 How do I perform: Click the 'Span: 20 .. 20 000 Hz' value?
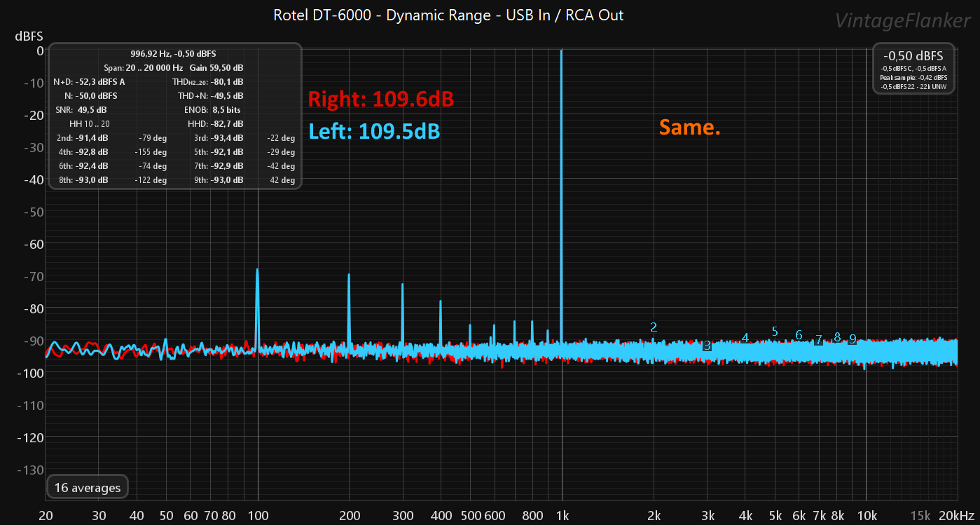pyautogui.click(x=143, y=68)
